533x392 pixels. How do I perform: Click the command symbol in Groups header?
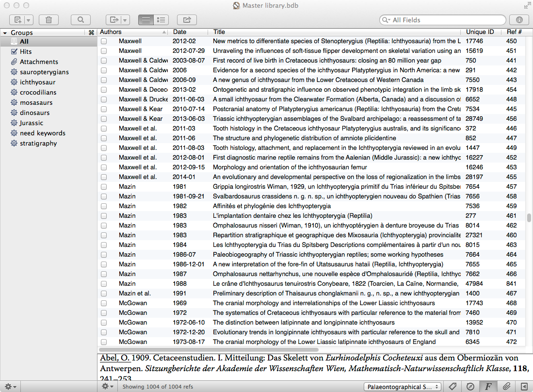91,33
